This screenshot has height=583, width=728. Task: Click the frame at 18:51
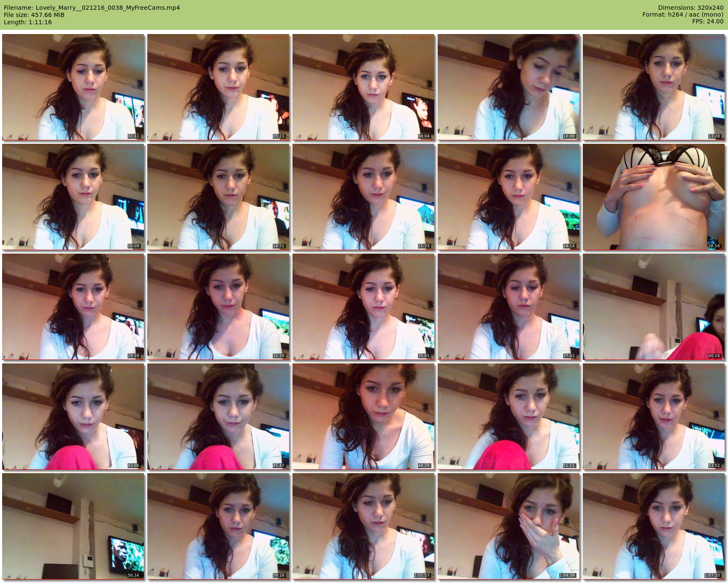pyautogui.click(x=218, y=197)
